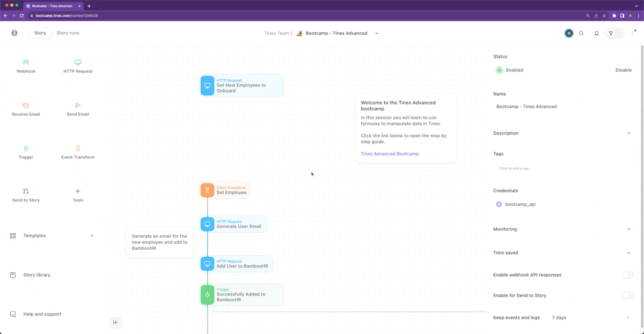Go back in browser history
The width and height of the screenshot is (644, 334).
coord(6,16)
